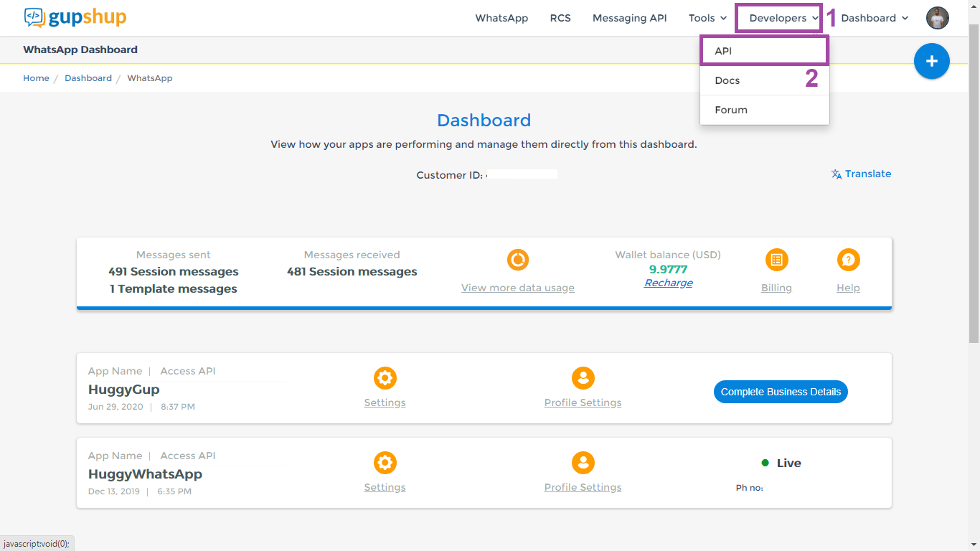Open the Billing icon
Image resolution: width=980 pixels, height=551 pixels.
pyautogui.click(x=776, y=260)
